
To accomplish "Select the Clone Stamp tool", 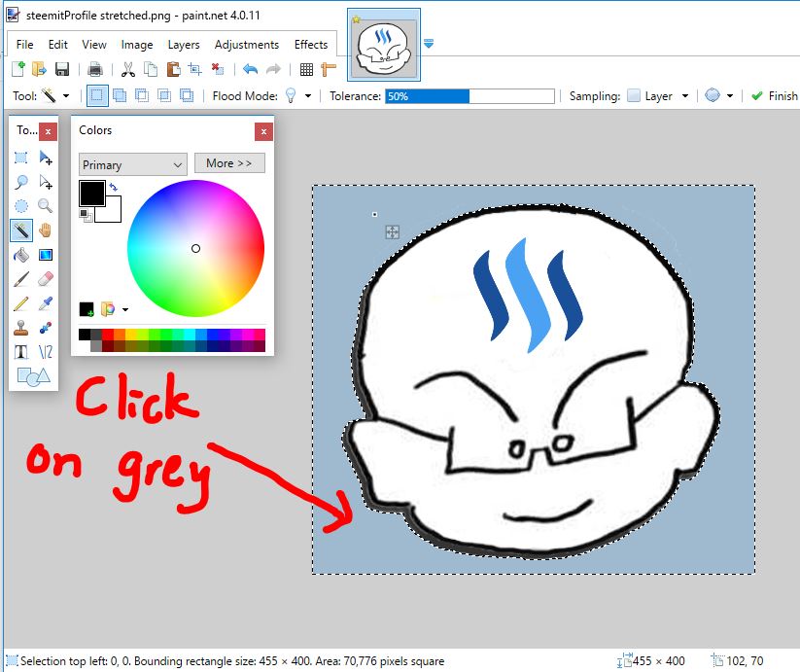I will (x=21, y=328).
